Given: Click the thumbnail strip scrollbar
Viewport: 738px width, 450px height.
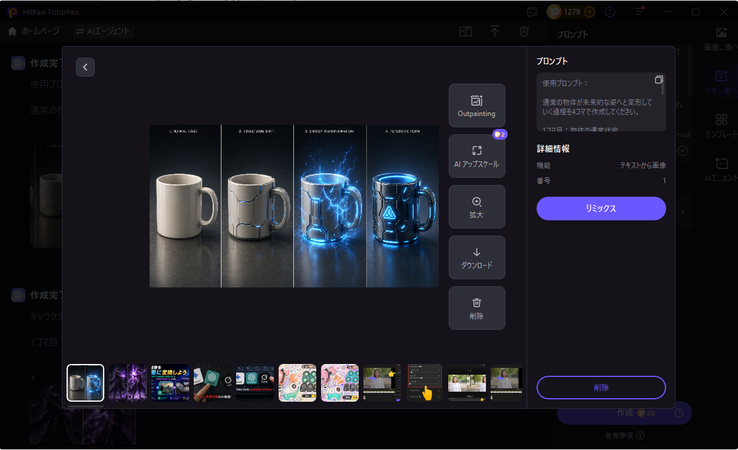Looking at the screenshot, I should 85,406.
